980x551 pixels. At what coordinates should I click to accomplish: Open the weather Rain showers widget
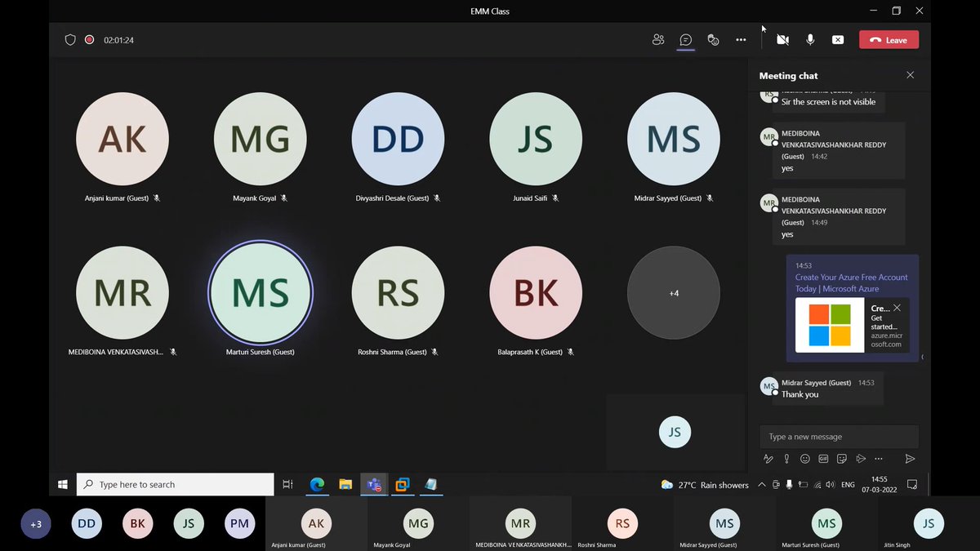(x=705, y=485)
